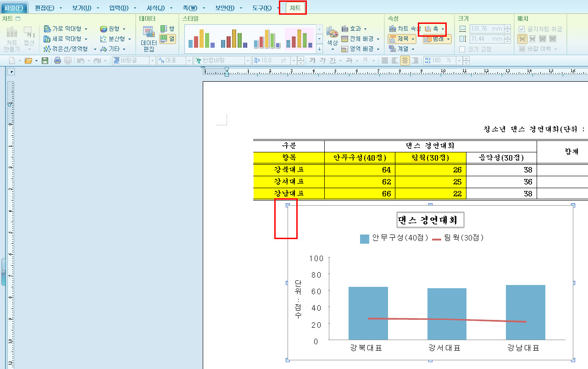Open the 데이터 편집 (edit data) tool

[148, 38]
